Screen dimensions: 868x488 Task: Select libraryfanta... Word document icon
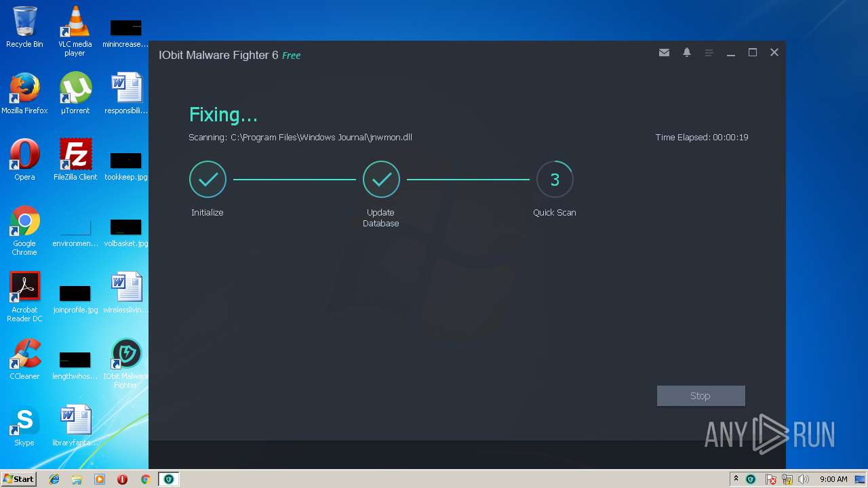75,426
